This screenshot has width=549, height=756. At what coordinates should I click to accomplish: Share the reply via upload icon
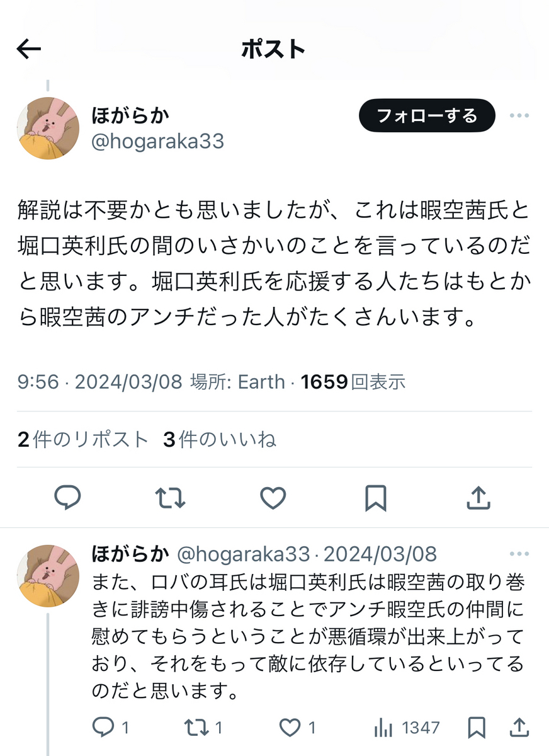point(519,728)
